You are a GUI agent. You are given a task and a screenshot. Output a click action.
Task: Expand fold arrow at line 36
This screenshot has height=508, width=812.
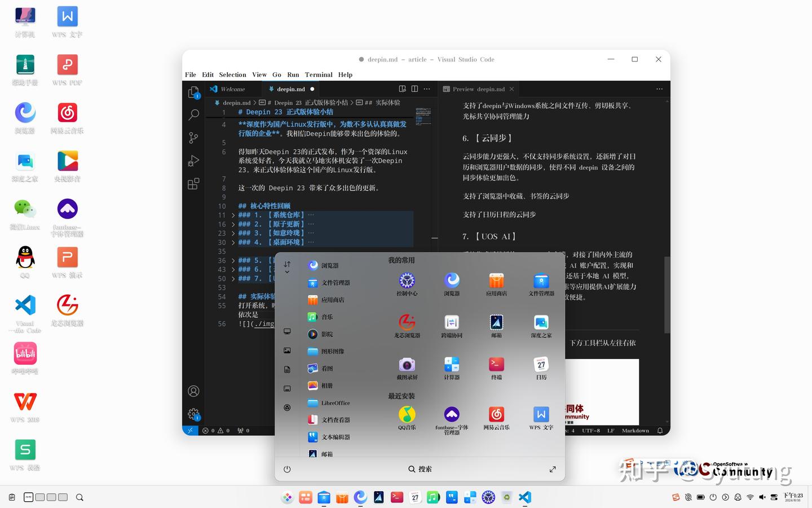click(x=233, y=261)
